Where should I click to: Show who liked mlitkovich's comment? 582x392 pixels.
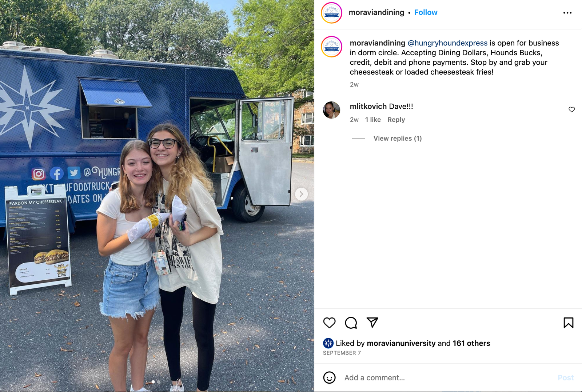click(x=373, y=120)
